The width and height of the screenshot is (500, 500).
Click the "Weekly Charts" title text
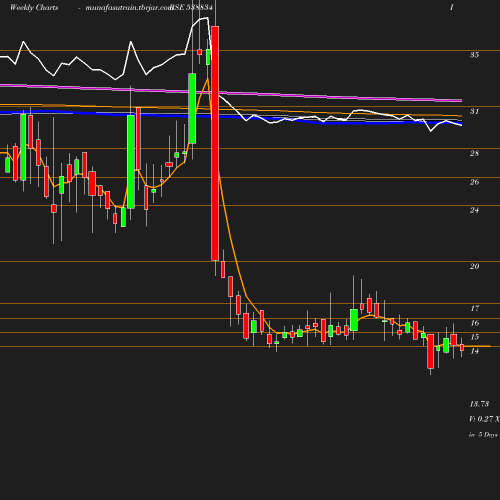pos(34,8)
